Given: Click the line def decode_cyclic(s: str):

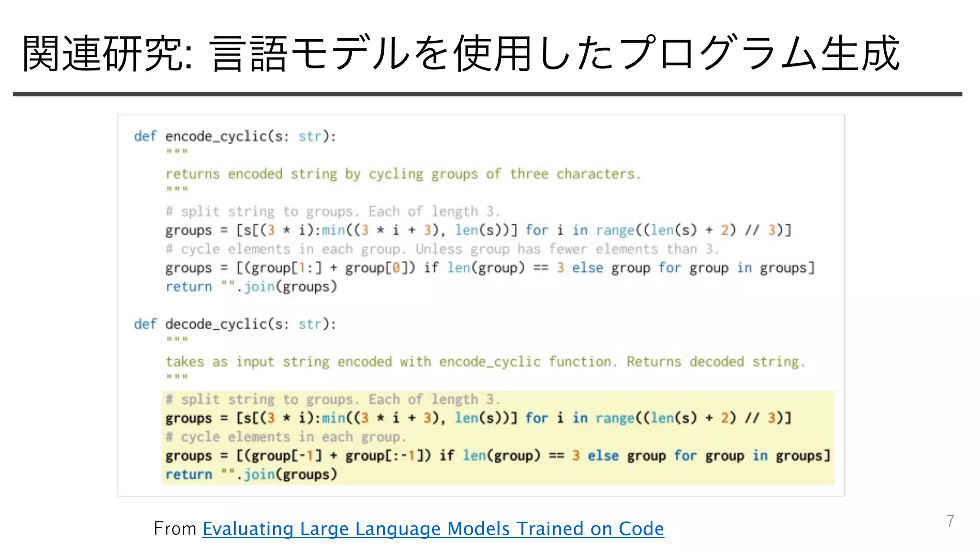Looking at the screenshot, I should coord(235,324).
